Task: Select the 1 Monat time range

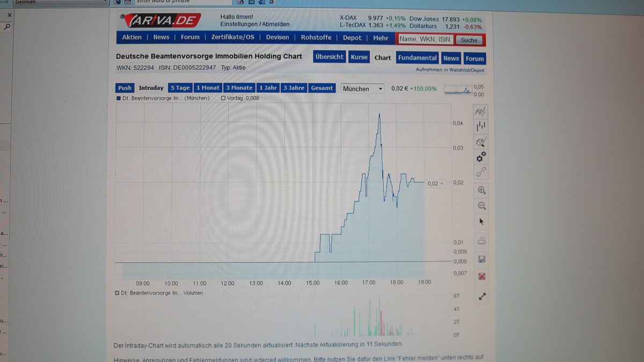Action: tap(208, 88)
